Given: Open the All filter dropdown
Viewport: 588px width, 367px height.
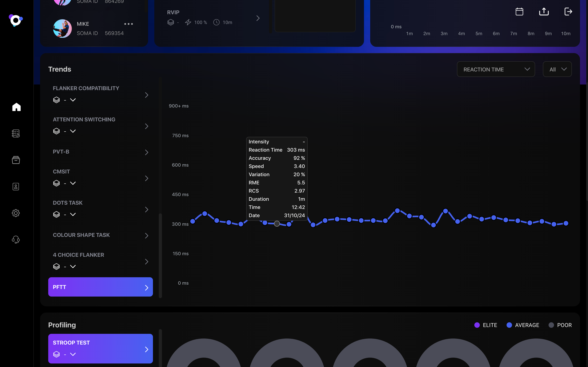Looking at the screenshot, I should coord(557,69).
